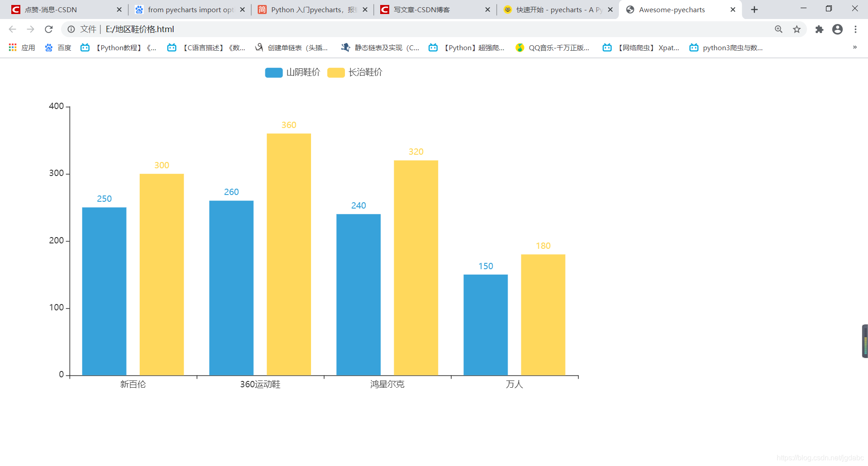Click the yellow 360运动鞋 bar labeled 360

coord(289,254)
